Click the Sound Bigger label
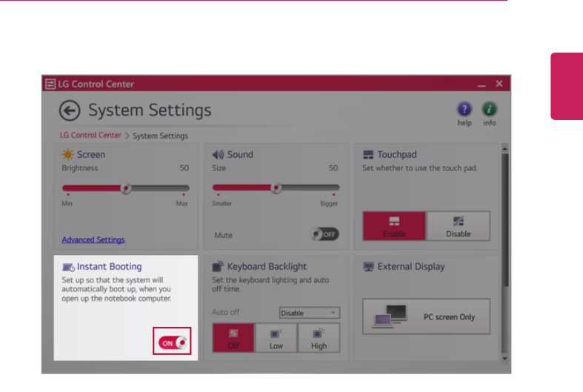This screenshot has width=583, height=392. point(329,204)
